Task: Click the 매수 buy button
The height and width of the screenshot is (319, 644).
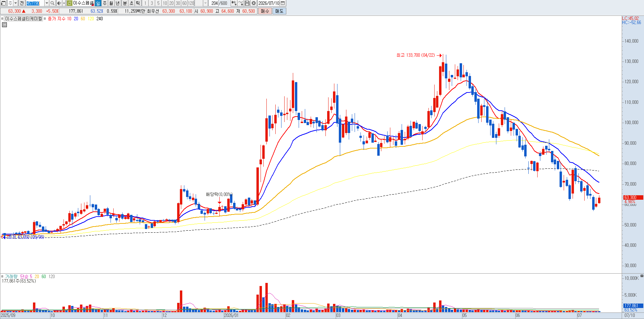Action: [x=265, y=11]
